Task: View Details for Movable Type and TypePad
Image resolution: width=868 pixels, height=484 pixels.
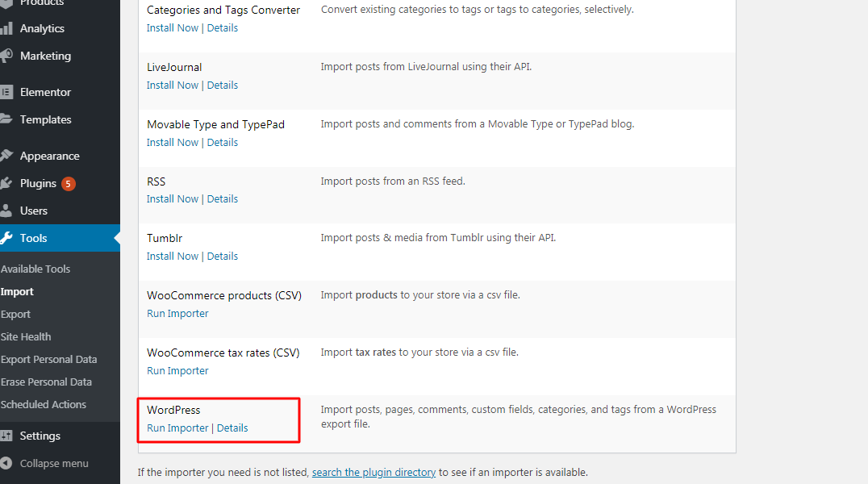Action: 223,142
